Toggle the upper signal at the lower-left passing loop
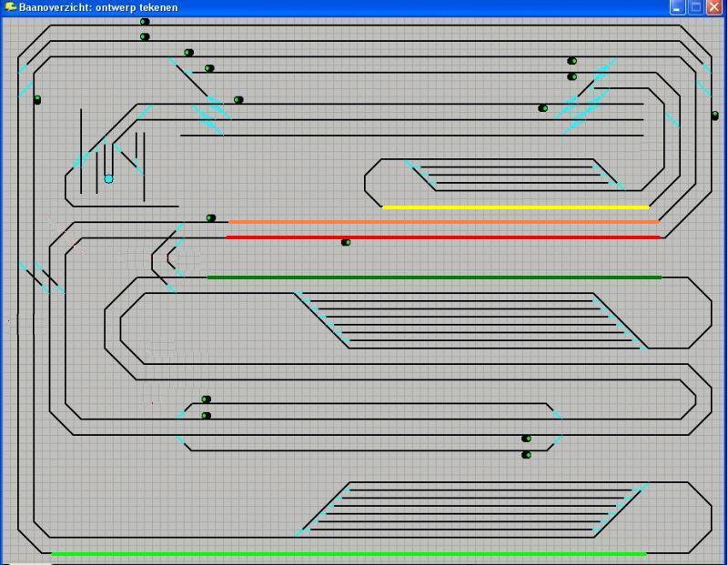The image size is (728, 565). pos(207,399)
